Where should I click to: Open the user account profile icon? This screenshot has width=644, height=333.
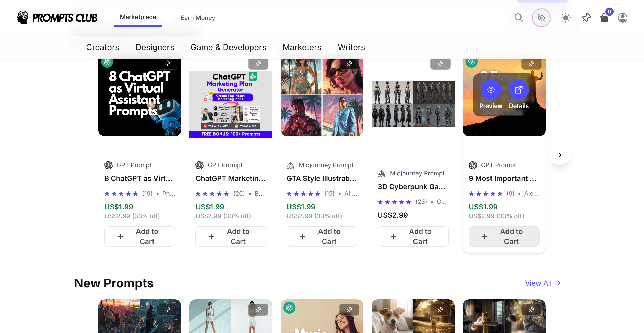pos(622,18)
